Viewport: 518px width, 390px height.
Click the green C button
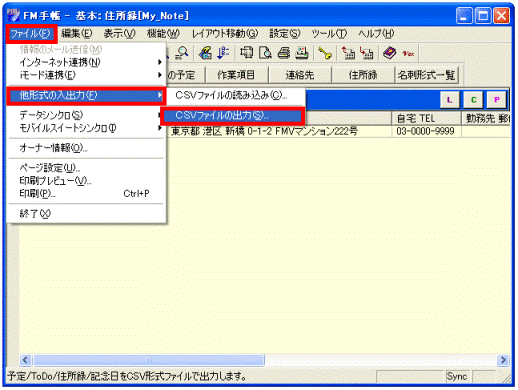(x=473, y=100)
